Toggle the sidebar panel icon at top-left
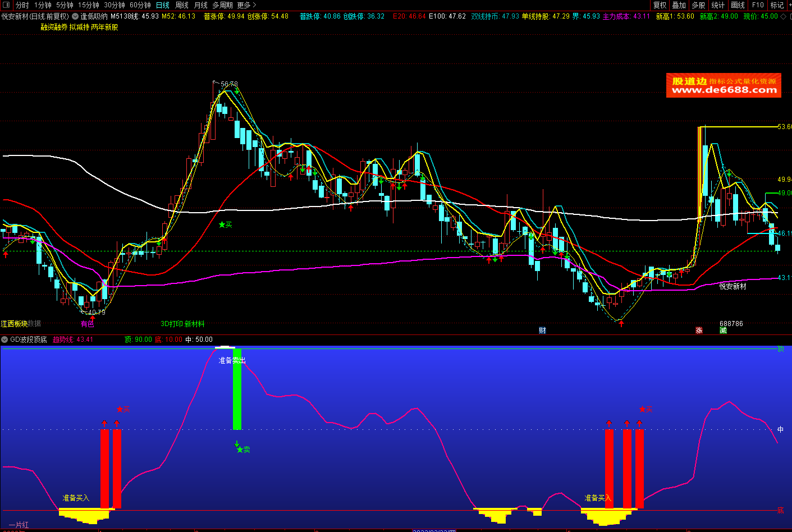This screenshot has width=792, height=532. [6, 5]
